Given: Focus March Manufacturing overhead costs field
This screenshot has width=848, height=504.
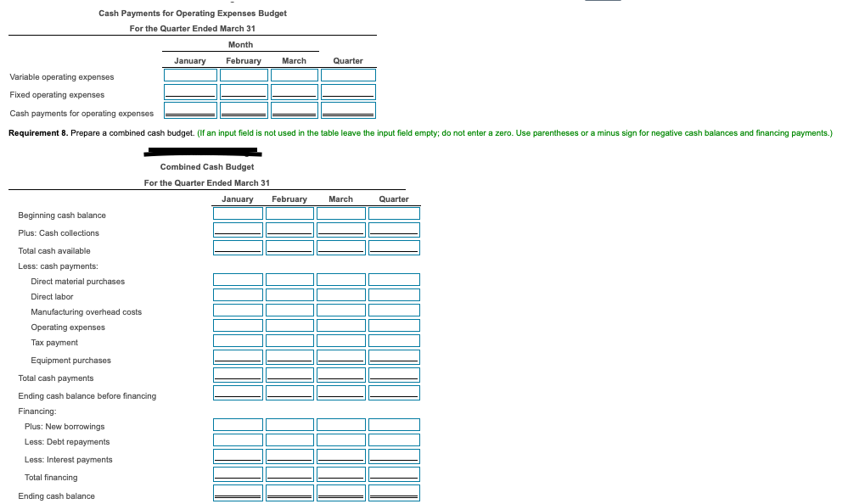Looking at the screenshot, I should pyautogui.click(x=341, y=310).
